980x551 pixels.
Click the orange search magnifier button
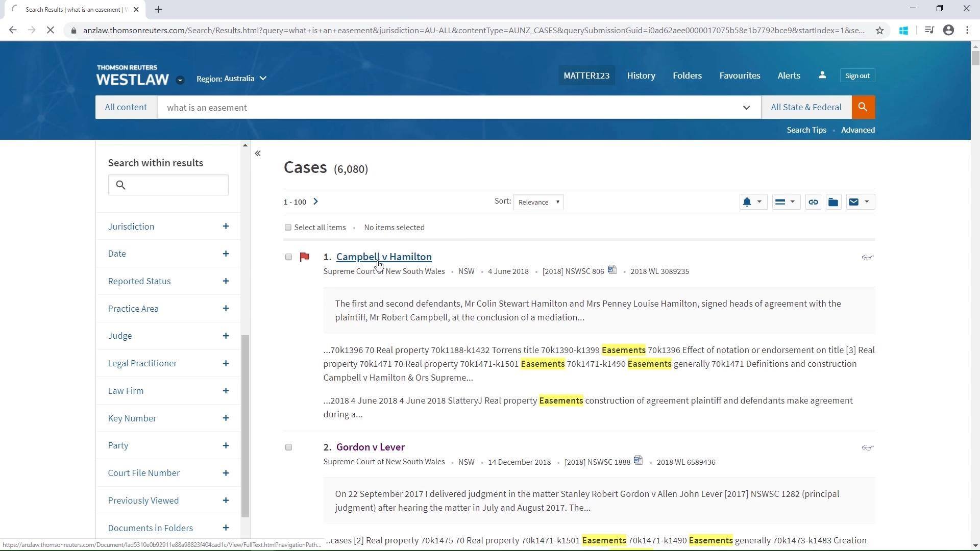click(863, 107)
